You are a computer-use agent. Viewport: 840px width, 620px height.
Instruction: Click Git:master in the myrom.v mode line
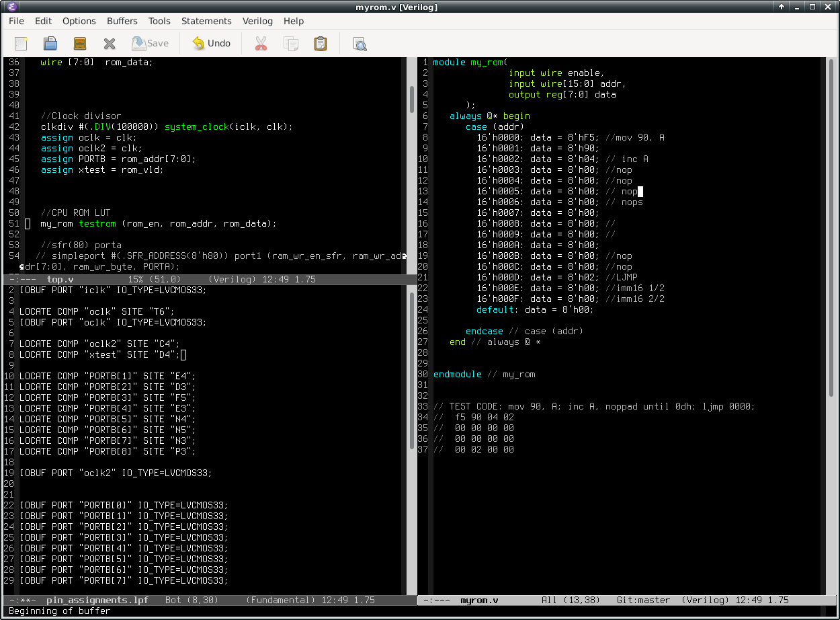pos(643,600)
